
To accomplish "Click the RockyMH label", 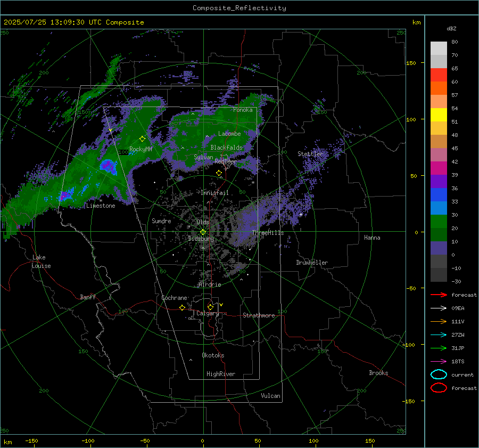I will (141, 149).
